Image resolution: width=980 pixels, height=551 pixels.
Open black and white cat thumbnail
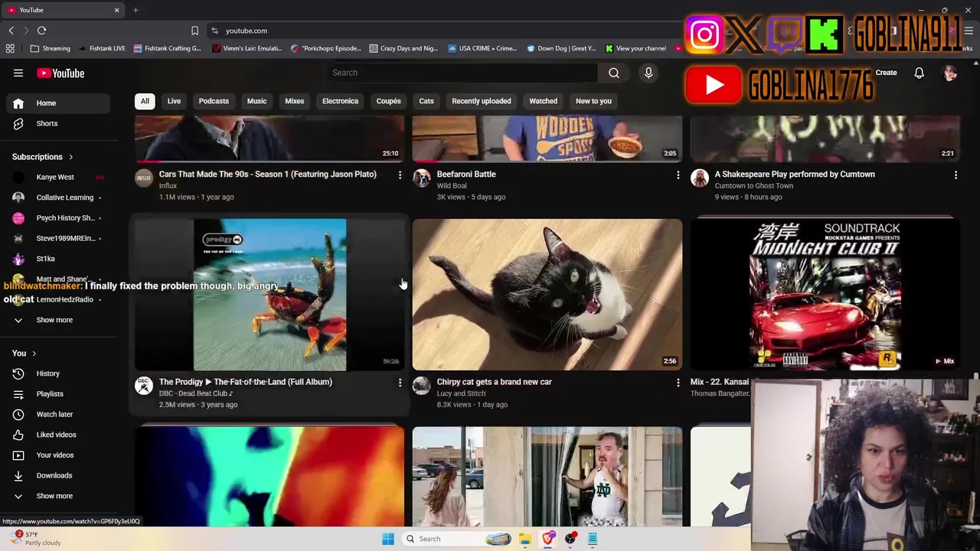point(547,295)
